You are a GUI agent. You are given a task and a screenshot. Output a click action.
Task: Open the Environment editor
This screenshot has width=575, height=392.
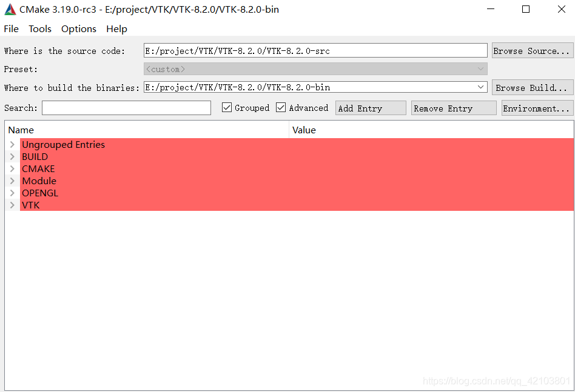[537, 107]
